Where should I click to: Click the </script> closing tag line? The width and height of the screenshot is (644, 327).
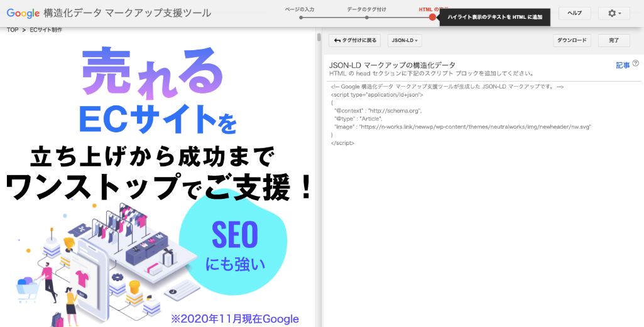tap(342, 143)
